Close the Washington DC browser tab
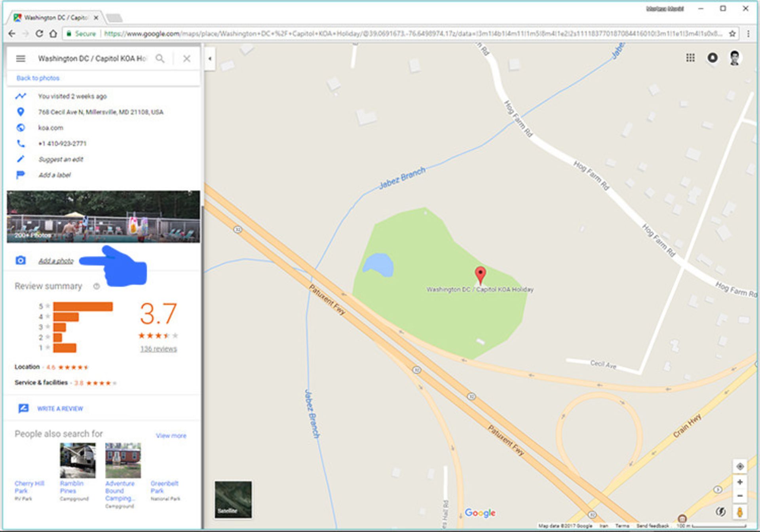Image resolution: width=760 pixels, height=532 pixels. [96, 17]
